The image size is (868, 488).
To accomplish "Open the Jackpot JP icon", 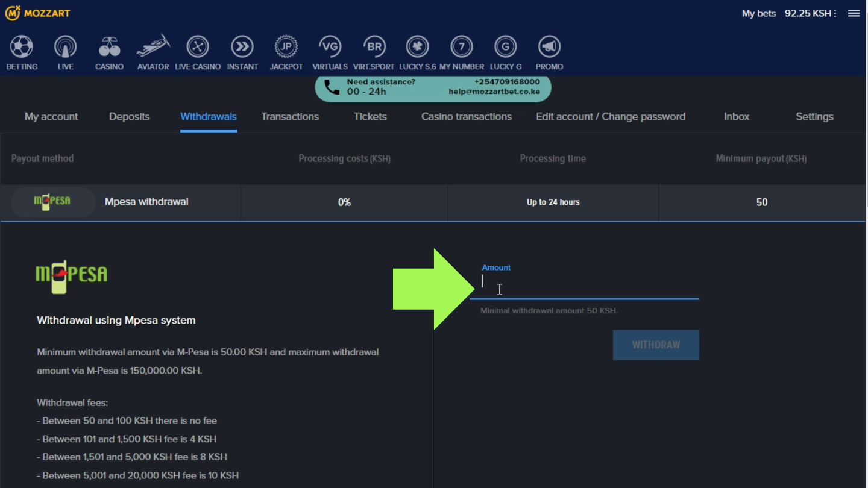I will click(x=286, y=47).
